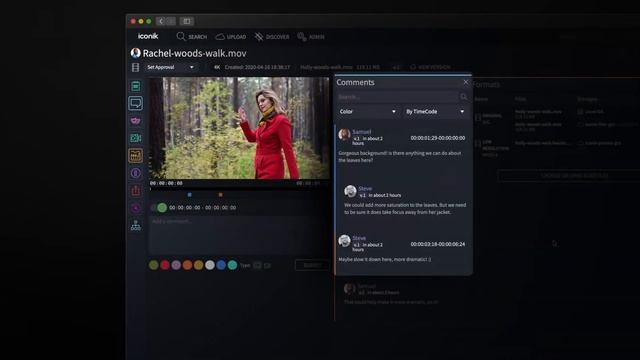Open the By TimeCode sort dropdown

[435, 111]
